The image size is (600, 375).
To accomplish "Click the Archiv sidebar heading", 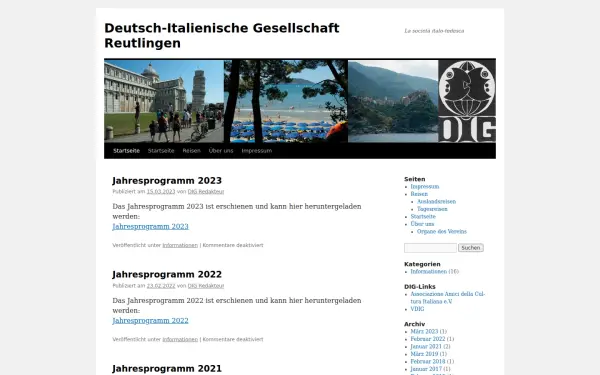I will (414, 324).
